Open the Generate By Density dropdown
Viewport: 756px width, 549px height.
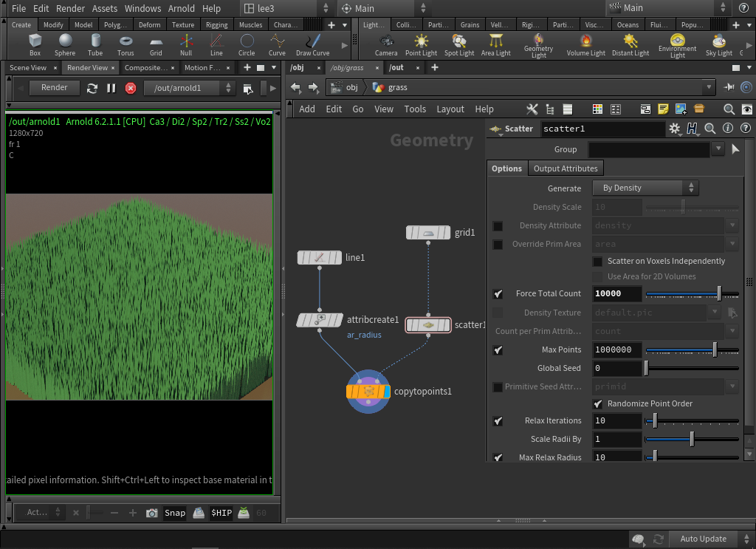(x=645, y=188)
